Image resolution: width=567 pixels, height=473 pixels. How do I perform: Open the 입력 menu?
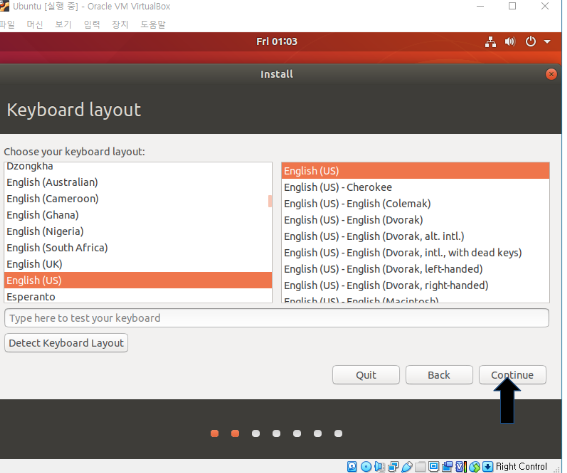pos(91,25)
